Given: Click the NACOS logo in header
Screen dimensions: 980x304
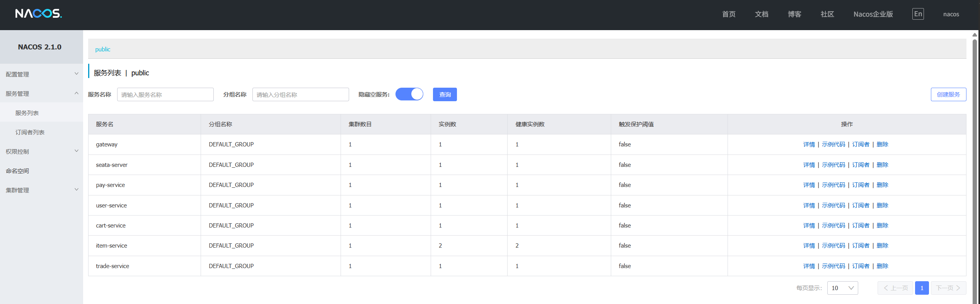Looking at the screenshot, I should point(38,14).
